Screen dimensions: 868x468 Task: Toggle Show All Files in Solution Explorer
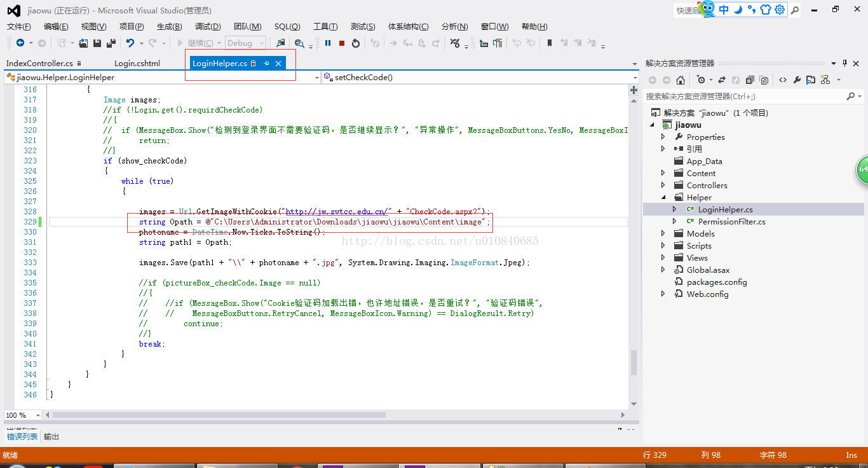(764, 80)
